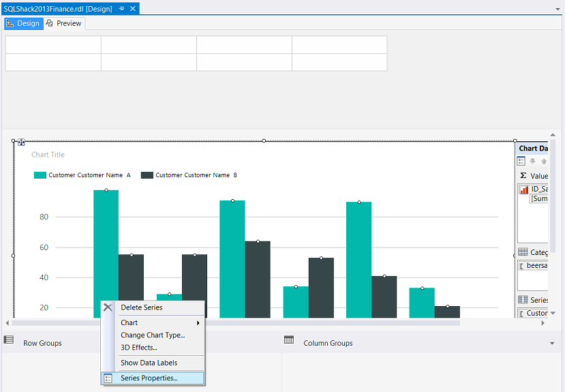The height and width of the screenshot is (392, 565).
Task: Click the Sigma Values icon in Chart Data
Action: [523, 176]
